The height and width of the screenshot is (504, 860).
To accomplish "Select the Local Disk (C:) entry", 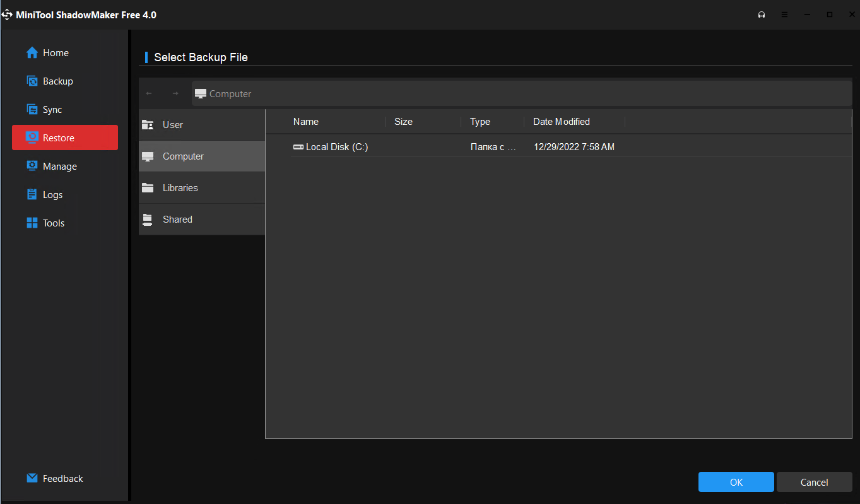I will point(336,147).
